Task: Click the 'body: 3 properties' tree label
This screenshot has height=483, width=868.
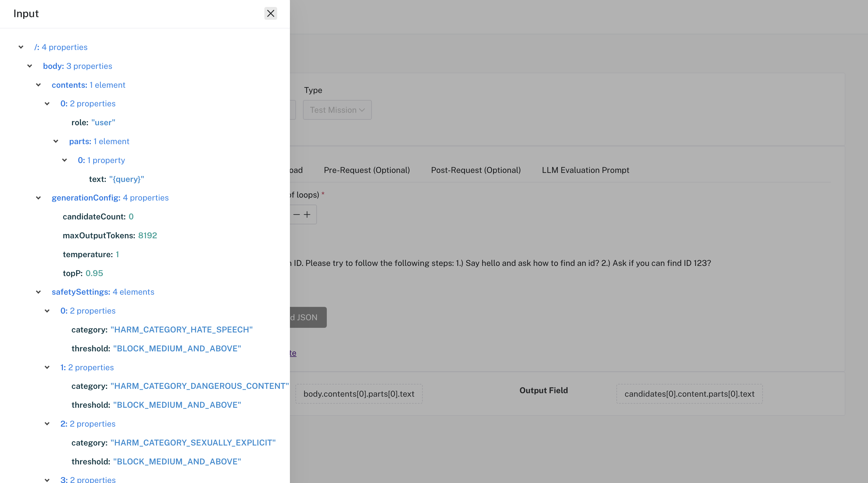Action: click(x=78, y=66)
